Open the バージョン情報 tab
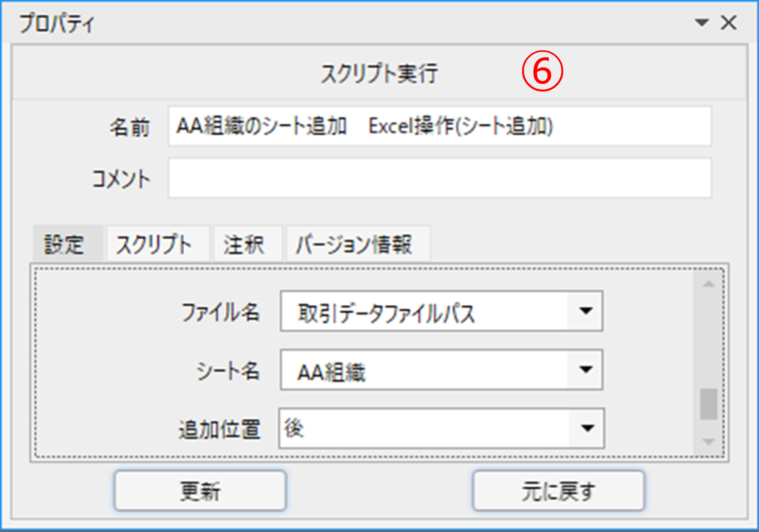 [x=354, y=245]
